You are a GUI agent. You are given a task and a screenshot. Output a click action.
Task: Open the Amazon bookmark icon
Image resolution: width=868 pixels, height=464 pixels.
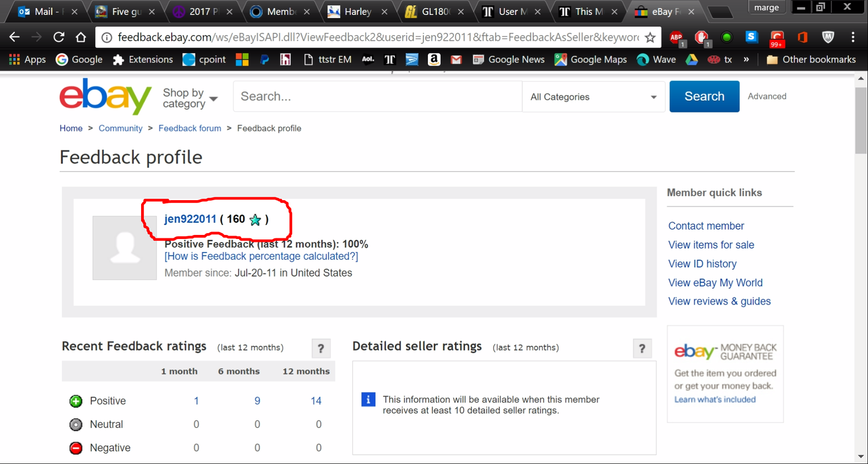coord(434,59)
